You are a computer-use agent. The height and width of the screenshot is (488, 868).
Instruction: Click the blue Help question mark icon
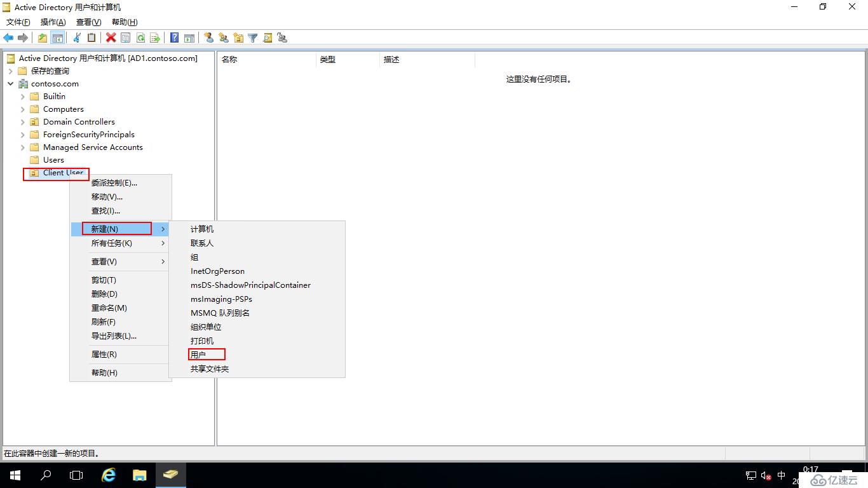tap(174, 37)
